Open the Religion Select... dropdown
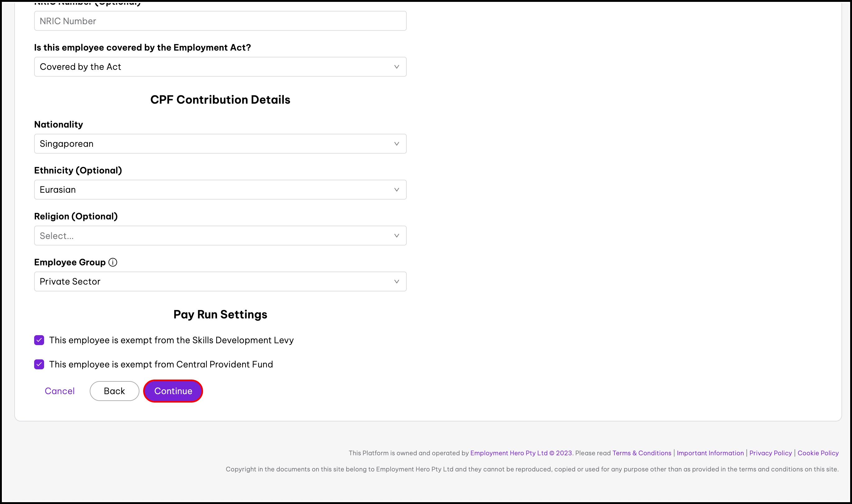852x504 pixels. tap(220, 235)
